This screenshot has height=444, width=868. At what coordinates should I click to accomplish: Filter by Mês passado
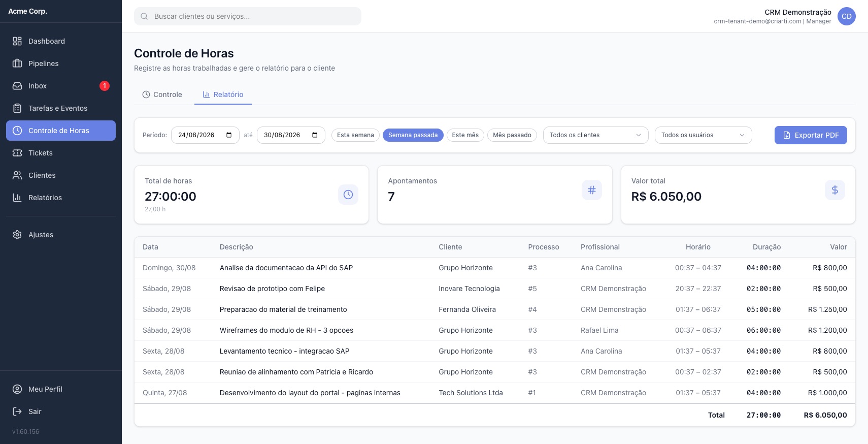[512, 135]
